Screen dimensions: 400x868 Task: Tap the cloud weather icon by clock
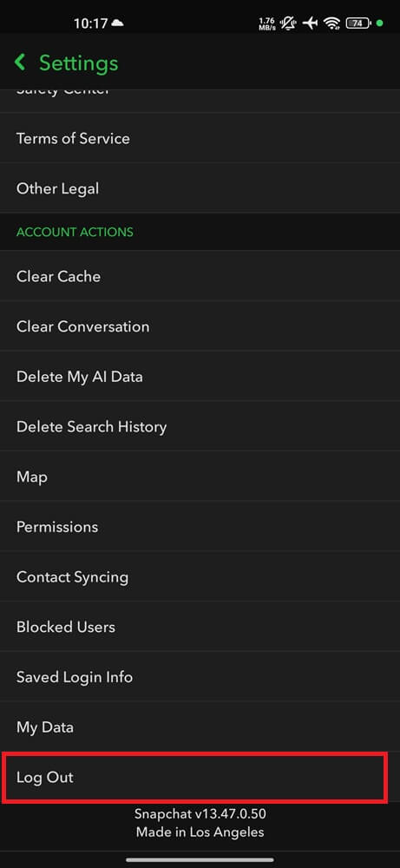[117, 23]
